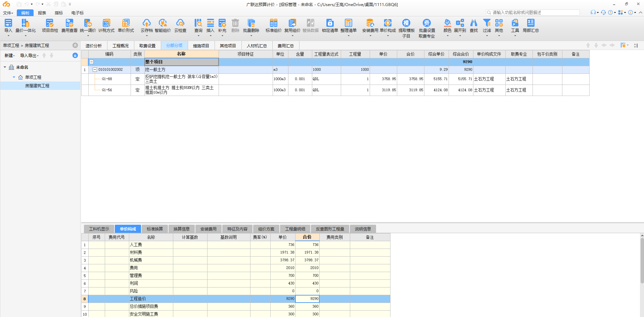Collapse the left project panel
This screenshot has width=644, height=317.
pos(75,45)
